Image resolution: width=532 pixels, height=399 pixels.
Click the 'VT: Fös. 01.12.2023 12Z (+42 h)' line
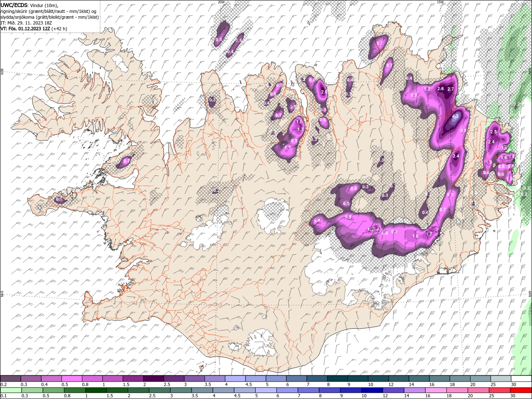coord(34,29)
